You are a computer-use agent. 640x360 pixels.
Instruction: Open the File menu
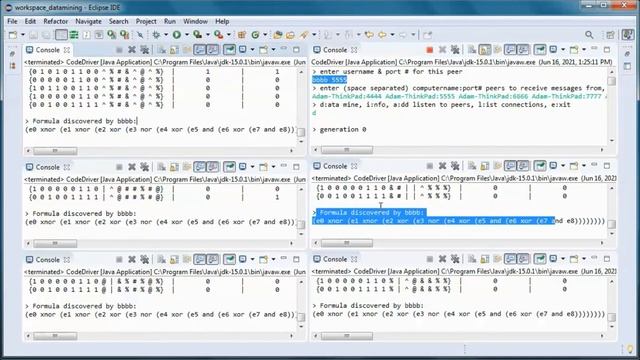pos(12,21)
